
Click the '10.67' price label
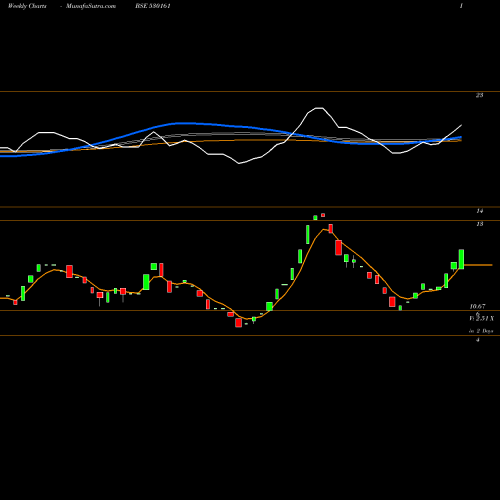point(477,306)
